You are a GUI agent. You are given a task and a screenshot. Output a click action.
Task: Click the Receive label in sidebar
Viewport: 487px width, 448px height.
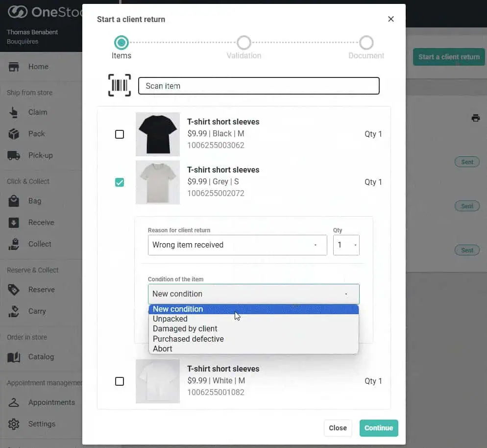(41, 223)
